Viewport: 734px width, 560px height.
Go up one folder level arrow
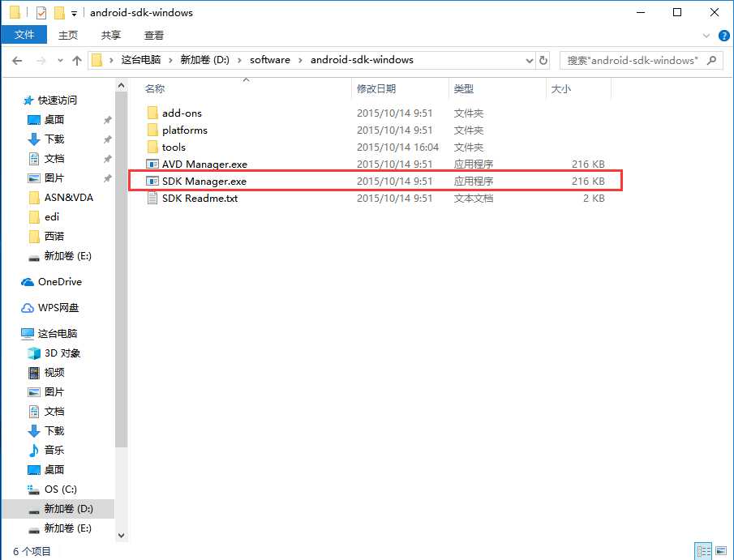[x=77, y=60]
